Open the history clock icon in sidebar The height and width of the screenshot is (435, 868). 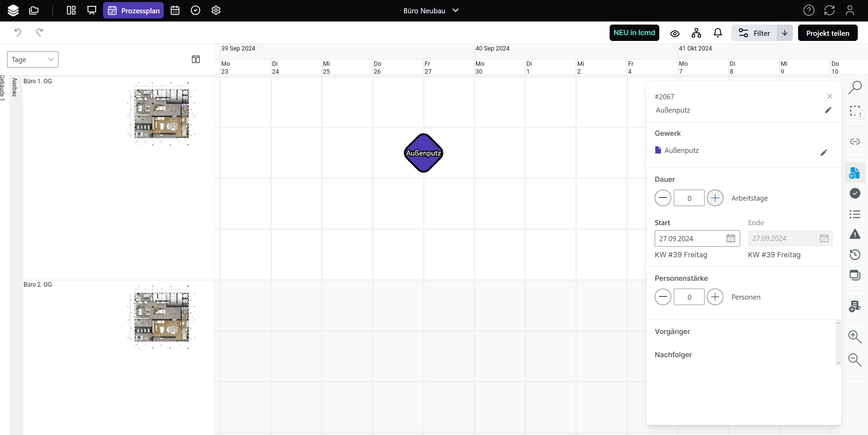point(855,255)
